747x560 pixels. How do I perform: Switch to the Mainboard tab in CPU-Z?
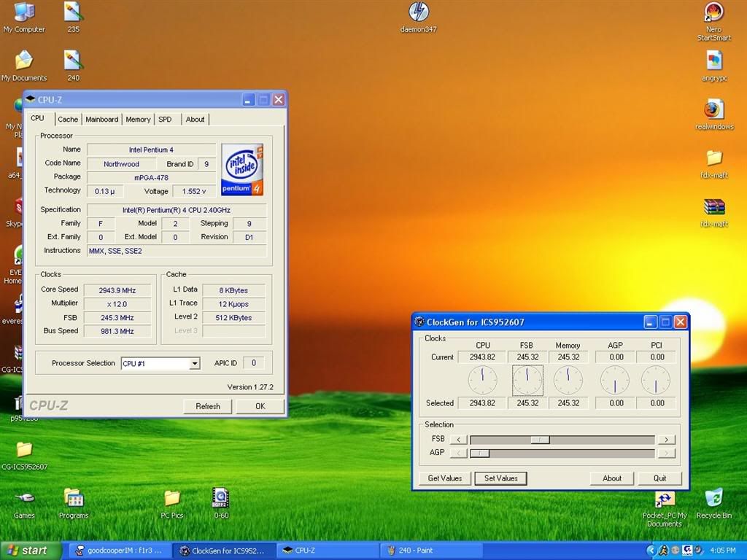coord(102,120)
